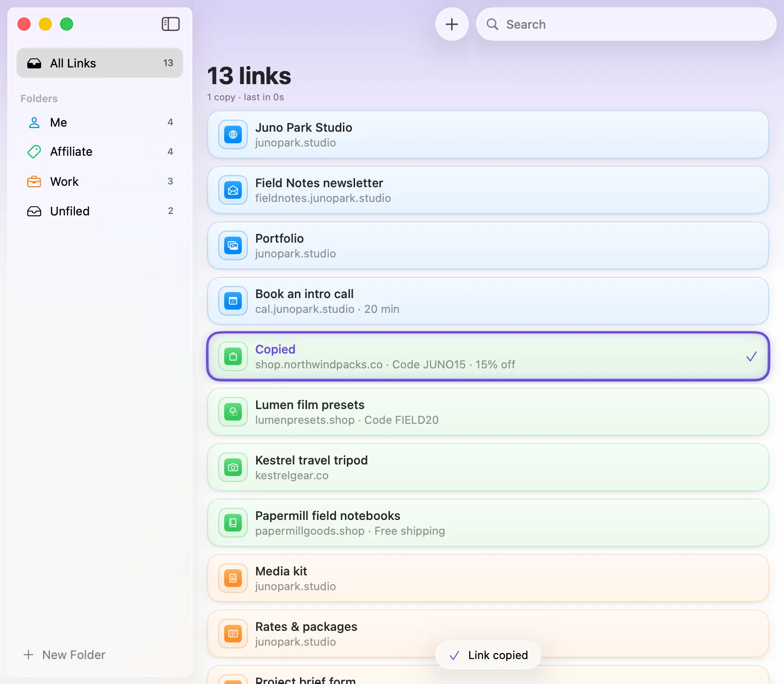This screenshot has width=784, height=684.
Task: Click the Rates & packages title
Action: (x=306, y=627)
